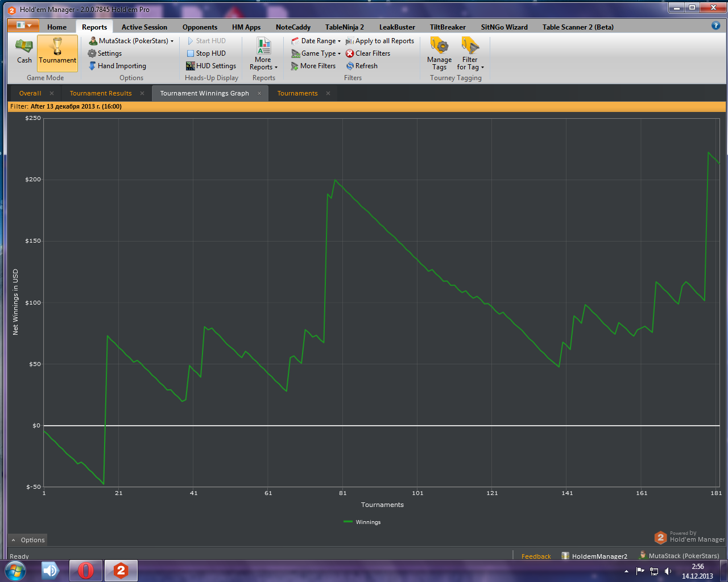Image resolution: width=728 pixels, height=582 pixels.
Task: Open the application menu flag button
Action: 23,25
